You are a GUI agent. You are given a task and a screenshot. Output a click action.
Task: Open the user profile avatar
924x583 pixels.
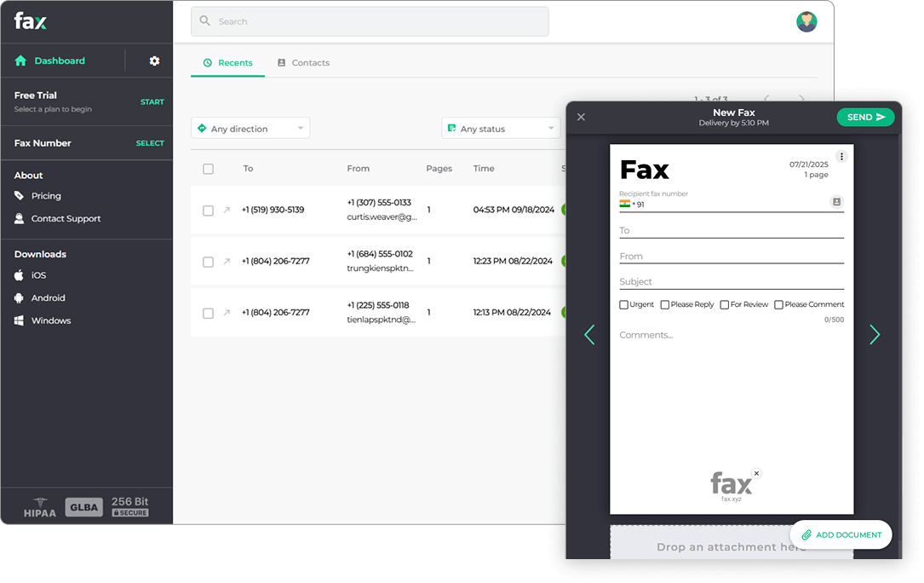(x=806, y=22)
